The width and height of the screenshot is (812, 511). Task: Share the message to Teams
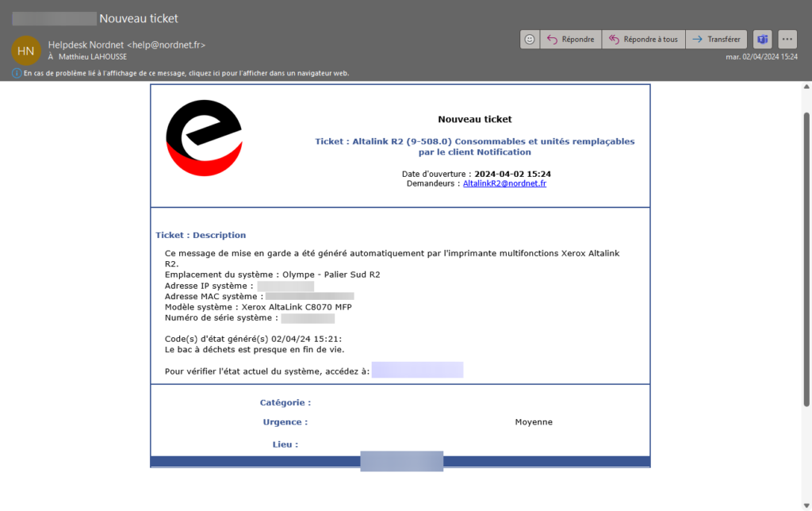click(762, 39)
